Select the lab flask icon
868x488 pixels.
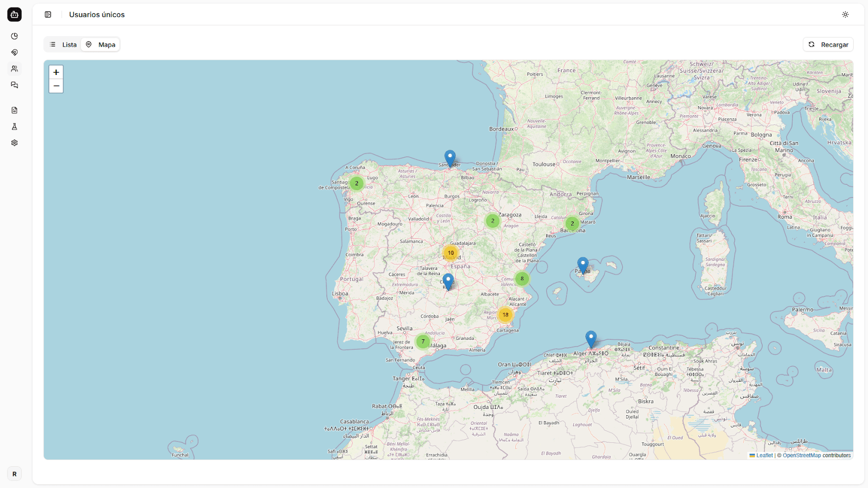pyautogui.click(x=14, y=126)
